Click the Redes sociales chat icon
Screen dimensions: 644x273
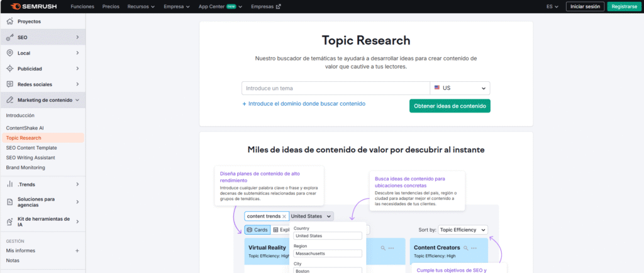coord(10,84)
